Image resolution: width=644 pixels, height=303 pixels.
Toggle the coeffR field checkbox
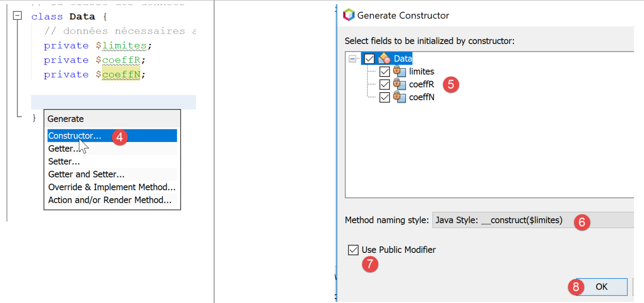pos(385,84)
